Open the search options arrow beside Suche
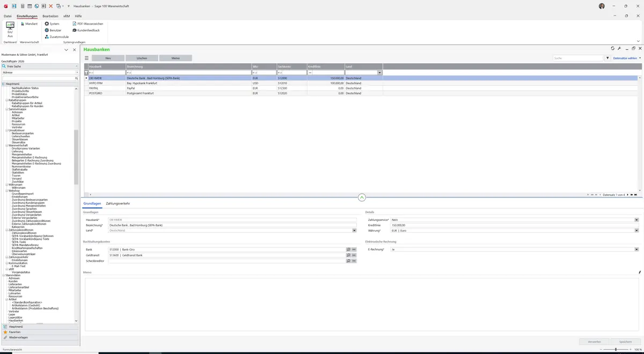The width and height of the screenshot is (644, 354). click(608, 58)
